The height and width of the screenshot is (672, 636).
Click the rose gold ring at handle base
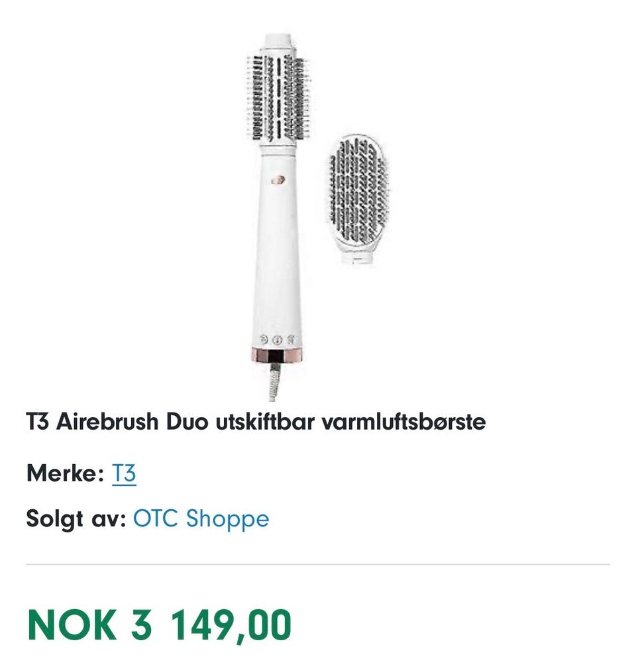coord(277,356)
